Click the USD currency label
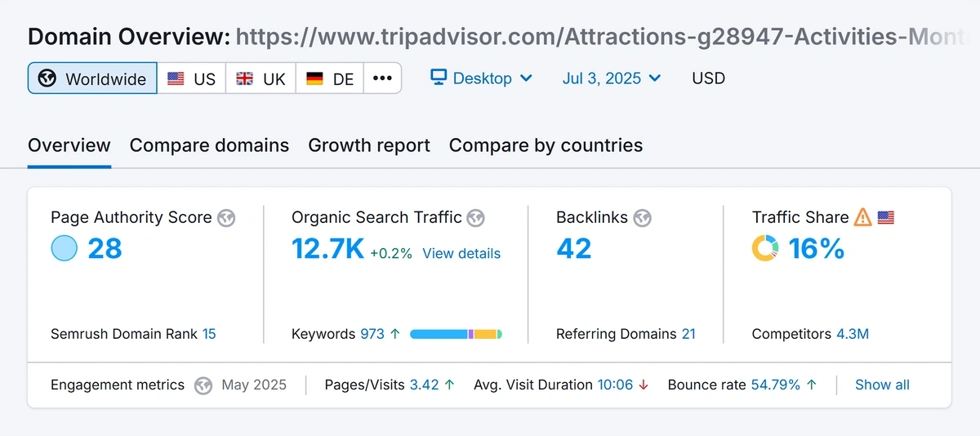 (708, 78)
